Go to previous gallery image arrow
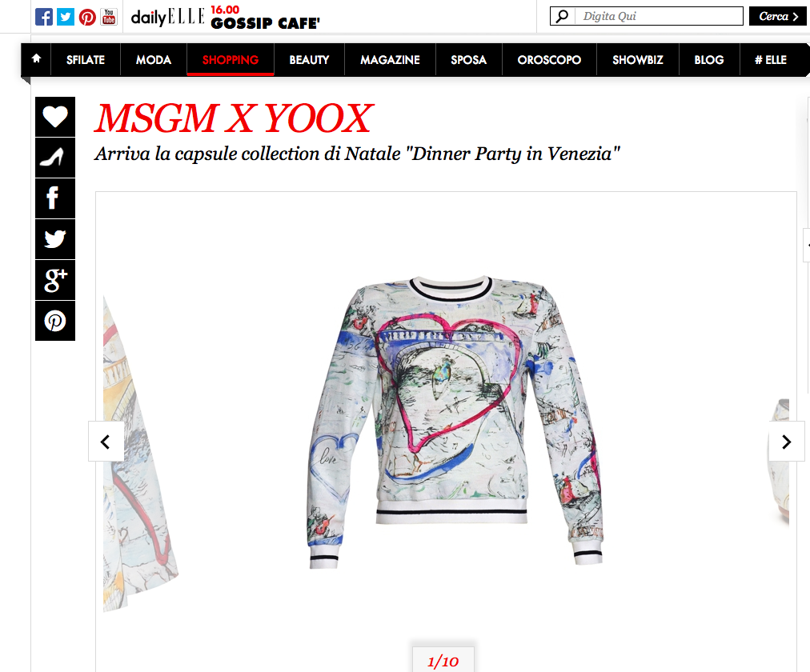This screenshot has height=672, width=810. click(x=106, y=442)
